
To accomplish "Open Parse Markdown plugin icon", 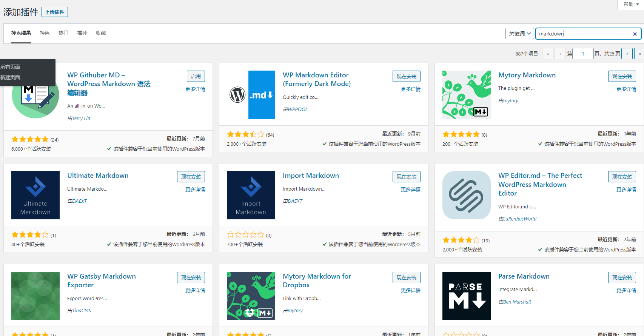I will [467, 296].
